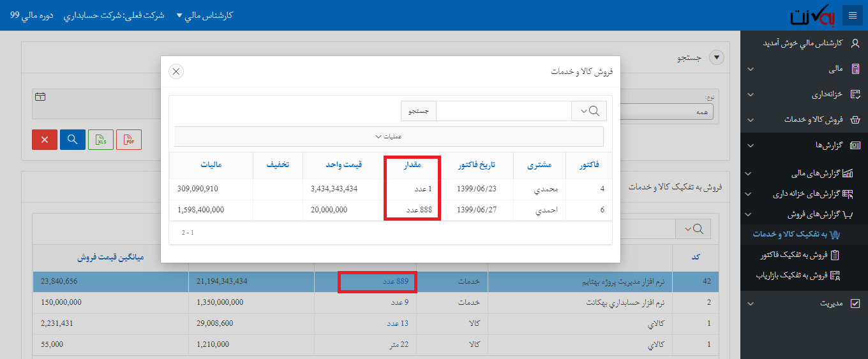
Task: Sort by تخفیف column header
Action: 278,165
